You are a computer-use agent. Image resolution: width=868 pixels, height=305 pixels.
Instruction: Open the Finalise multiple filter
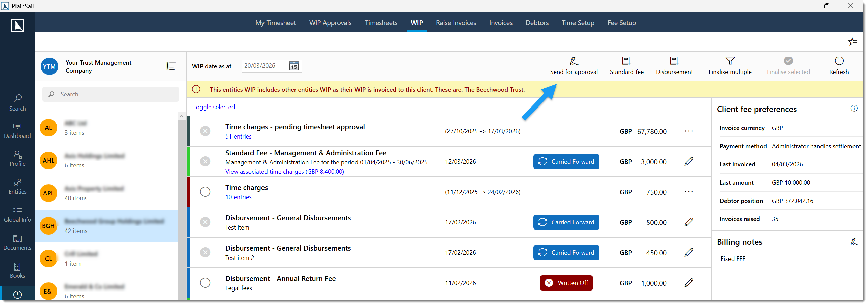point(730,61)
